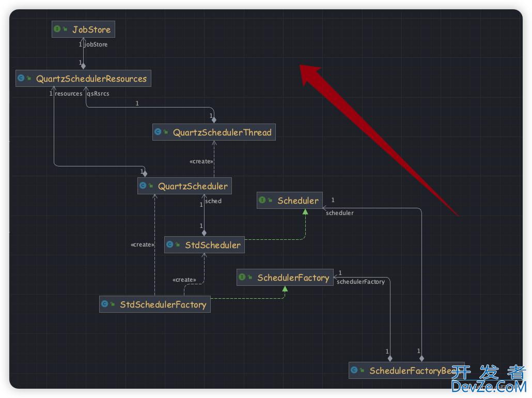Click the composition diamond atop the QuartzScheduler node
The height and width of the screenshot is (398, 532).
coord(145,174)
